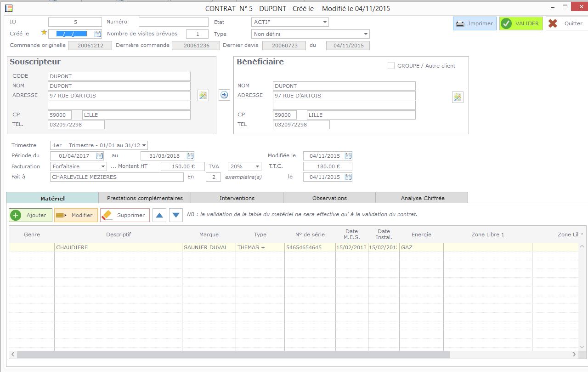This screenshot has width=588, height=372.
Task: Open the calendar picker for Créé le date
Action: click(x=98, y=34)
